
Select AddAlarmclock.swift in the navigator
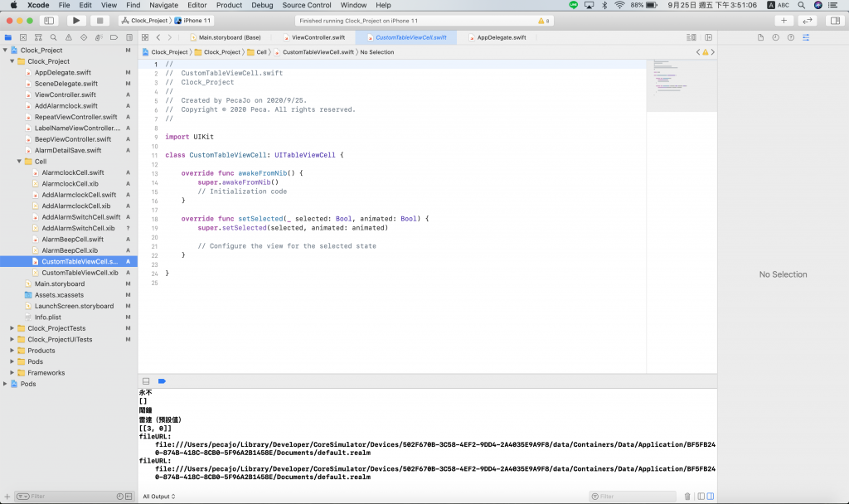tap(66, 105)
